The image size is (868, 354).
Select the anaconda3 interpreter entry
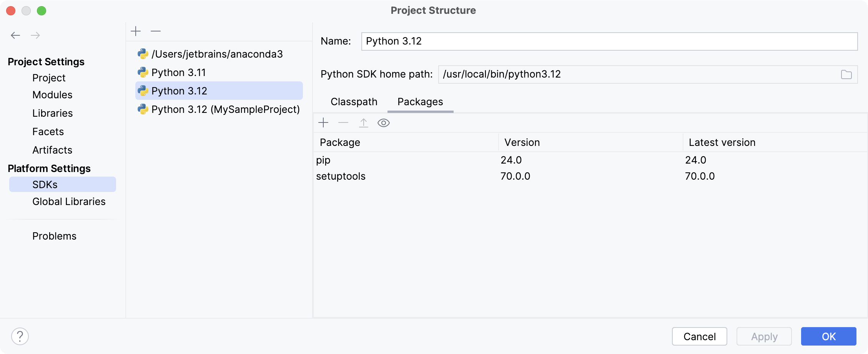point(217,54)
